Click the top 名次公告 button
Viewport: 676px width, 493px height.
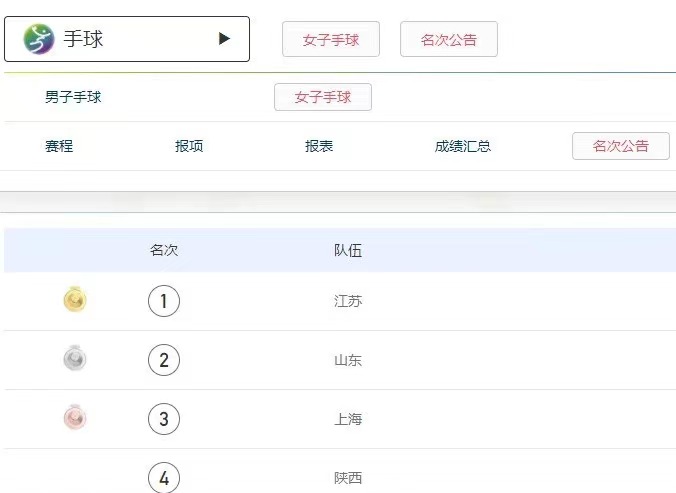click(x=448, y=40)
